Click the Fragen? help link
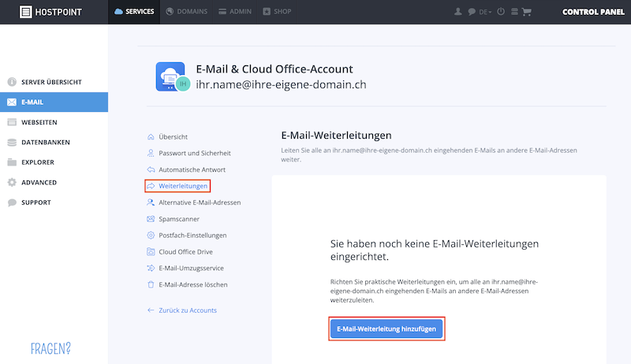Screen dimensions: 631x364 (50, 348)
